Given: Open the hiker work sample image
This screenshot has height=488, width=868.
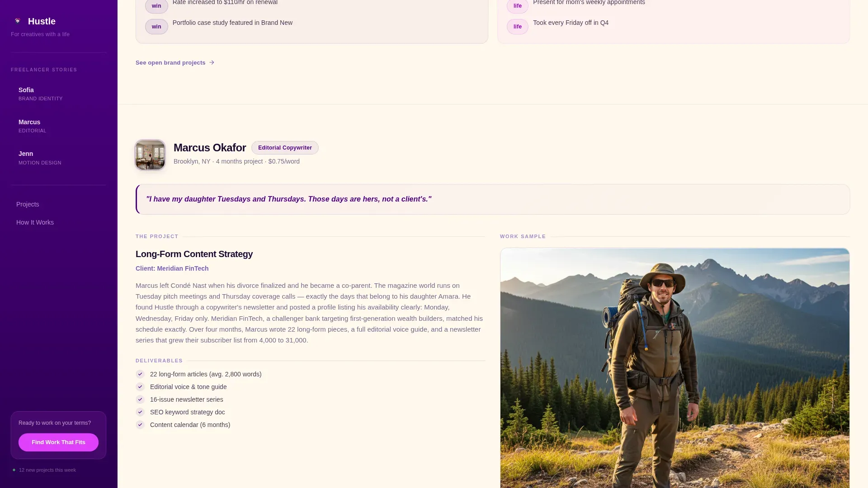Looking at the screenshot, I should pyautogui.click(x=675, y=368).
